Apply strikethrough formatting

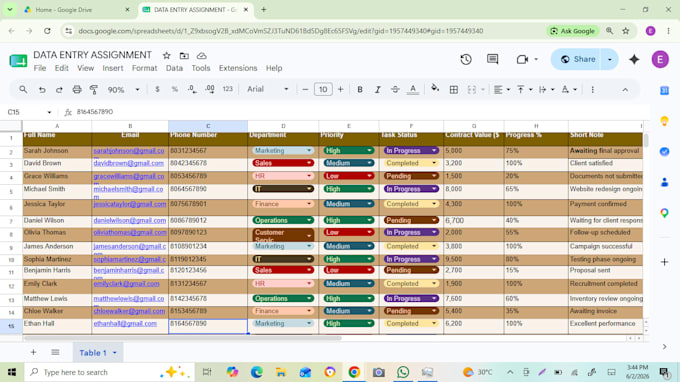click(x=395, y=89)
